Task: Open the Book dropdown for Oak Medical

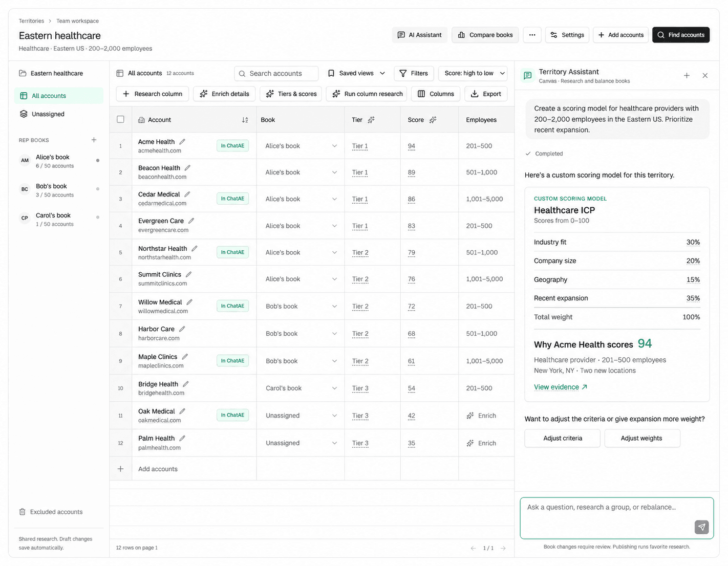Action: [334, 416]
